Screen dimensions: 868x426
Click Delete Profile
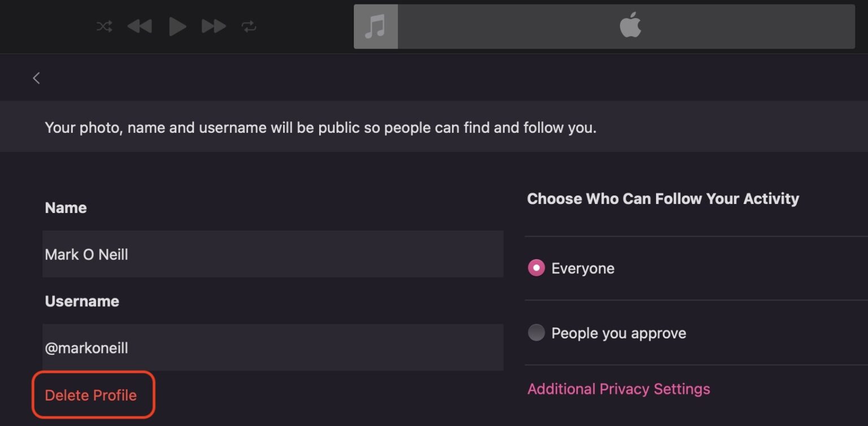tap(91, 395)
